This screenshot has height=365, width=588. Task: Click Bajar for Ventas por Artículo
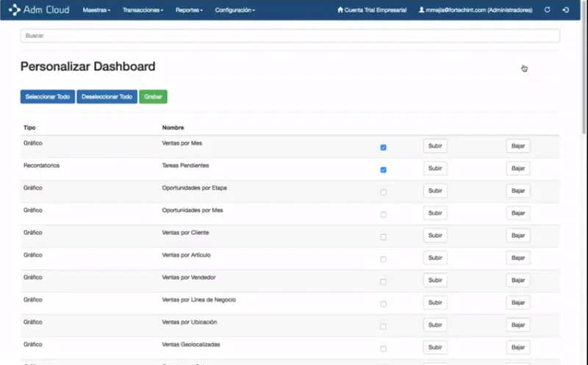(518, 258)
